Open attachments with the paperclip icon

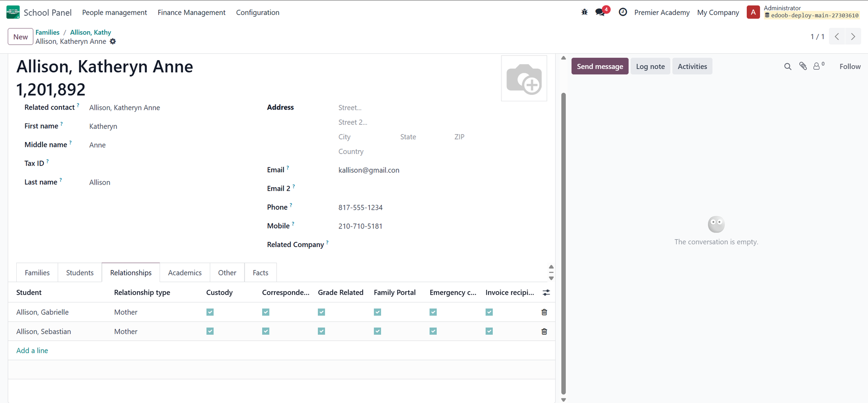(x=803, y=66)
